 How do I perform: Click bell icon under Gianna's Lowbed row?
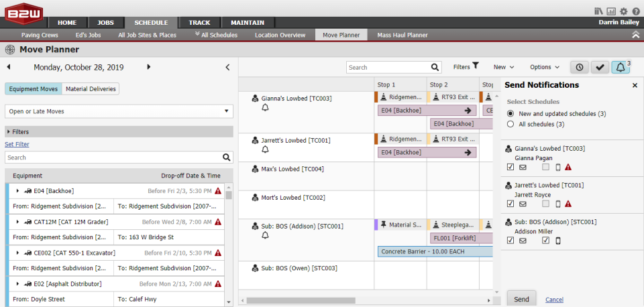tap(265, 107)
